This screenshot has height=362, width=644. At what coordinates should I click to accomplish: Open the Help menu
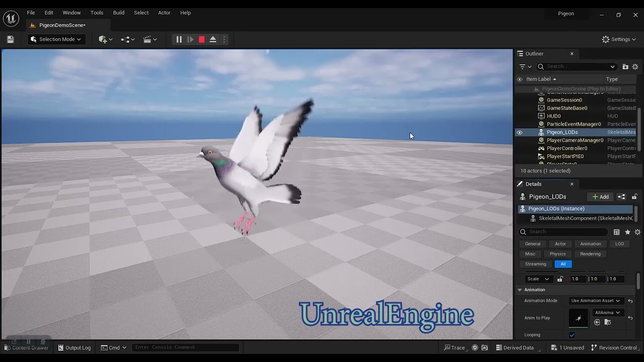click(x=186, y=13)
